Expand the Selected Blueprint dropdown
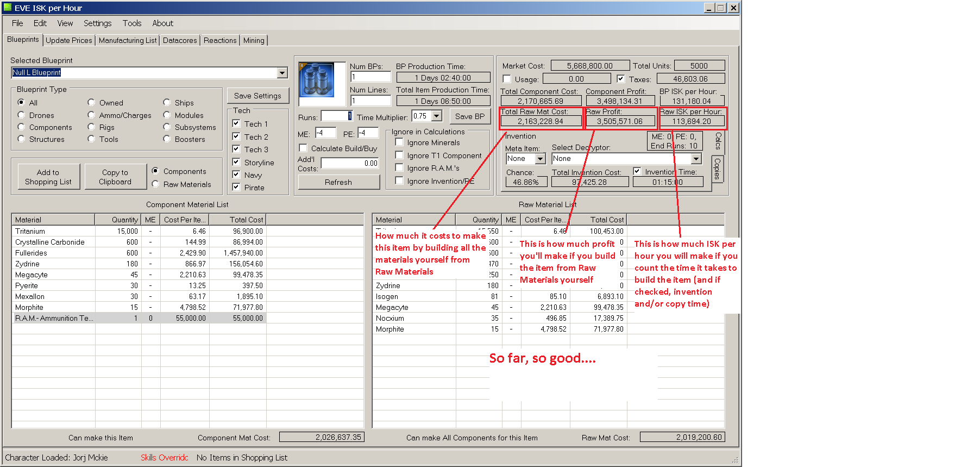This screenshot has height=467, width=980. point(282,73)
